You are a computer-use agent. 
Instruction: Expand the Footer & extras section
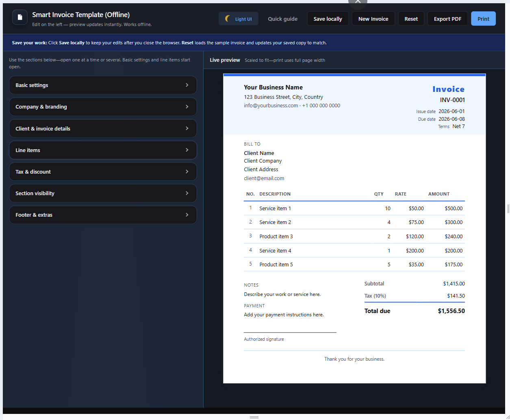tap(102, 215)
